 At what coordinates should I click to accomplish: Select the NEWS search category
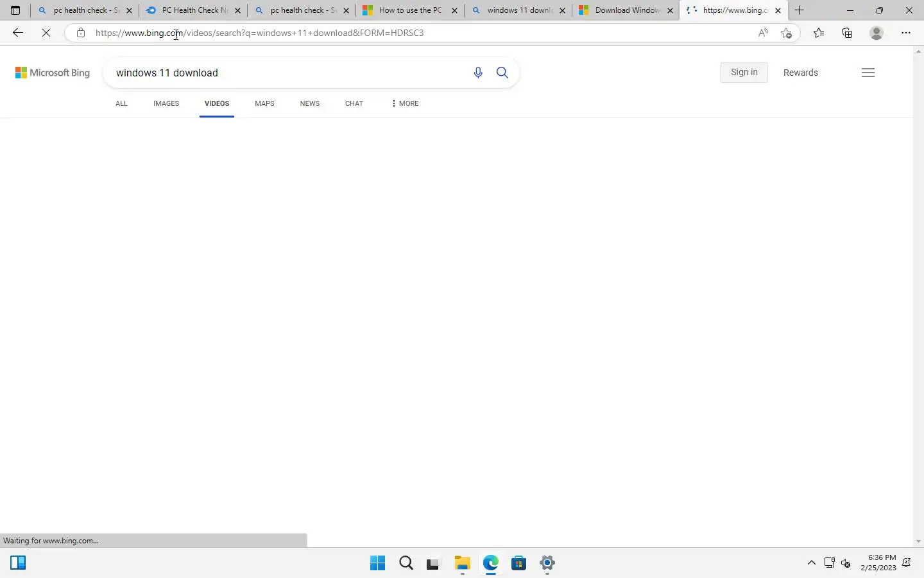(310, 103)
